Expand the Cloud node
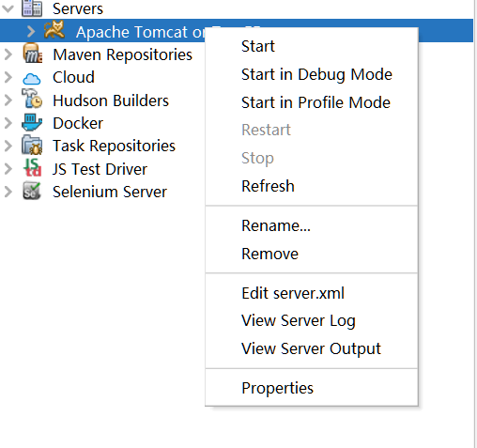The width and height of the screenshot is (477, 448). [8, 77]
